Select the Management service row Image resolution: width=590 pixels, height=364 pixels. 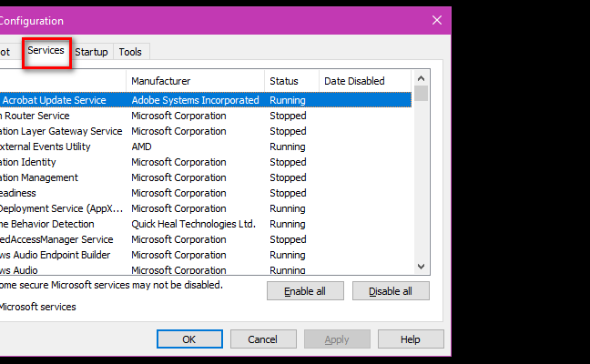click(x=206, y=177)
